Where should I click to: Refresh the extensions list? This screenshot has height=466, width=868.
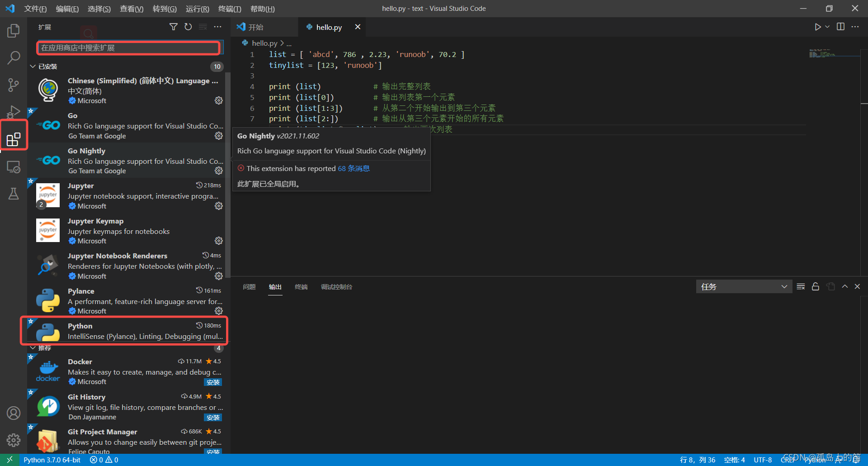click(188, 27)
